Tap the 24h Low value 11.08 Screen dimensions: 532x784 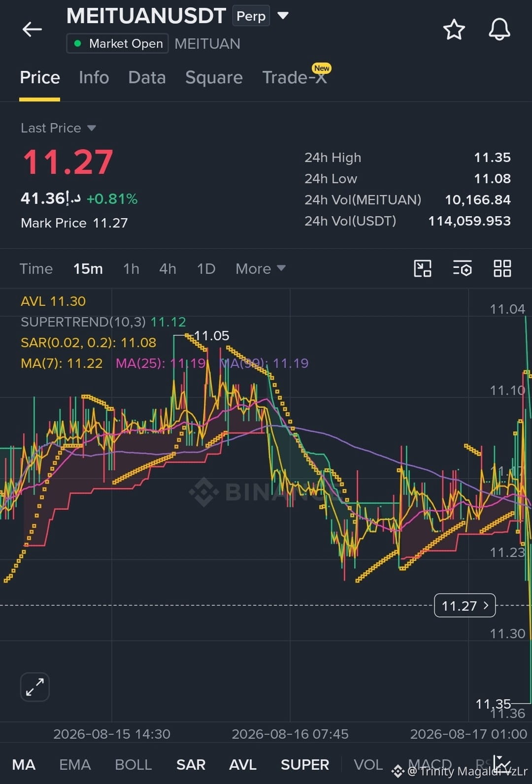(x=492, y=179)
